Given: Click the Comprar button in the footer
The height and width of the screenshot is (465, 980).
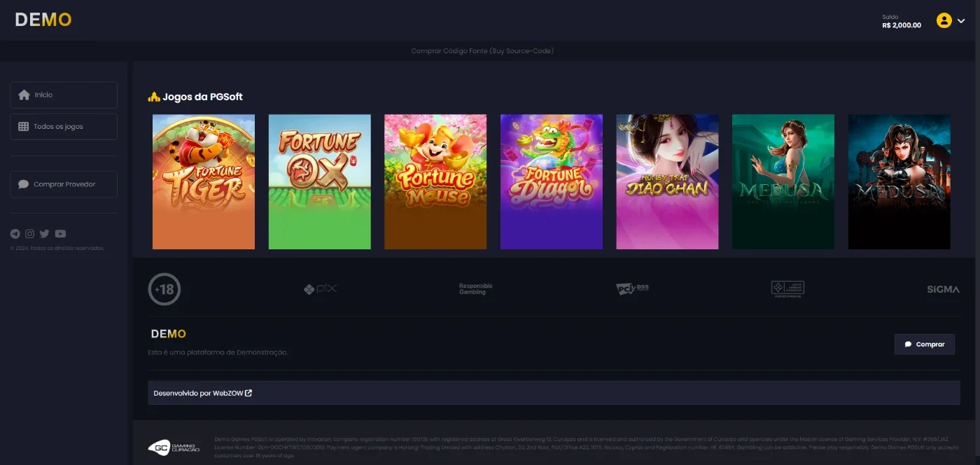Looking at the screenshot, I should [x=925, y=345].
